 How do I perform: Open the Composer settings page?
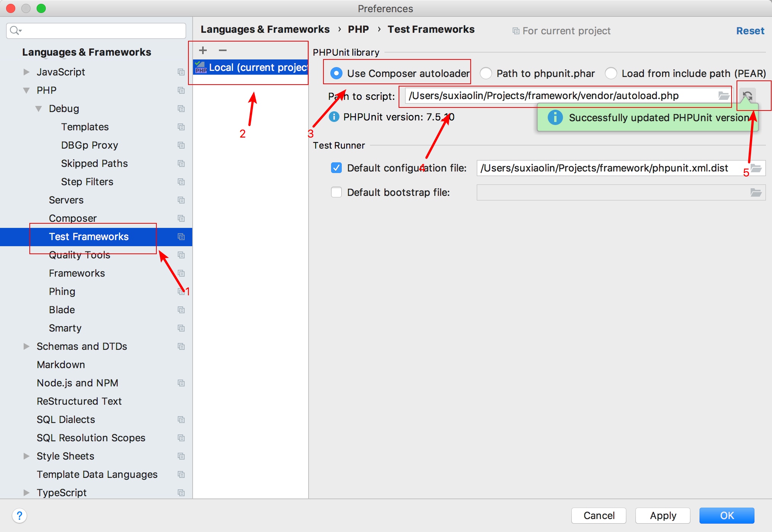point(72,218)
